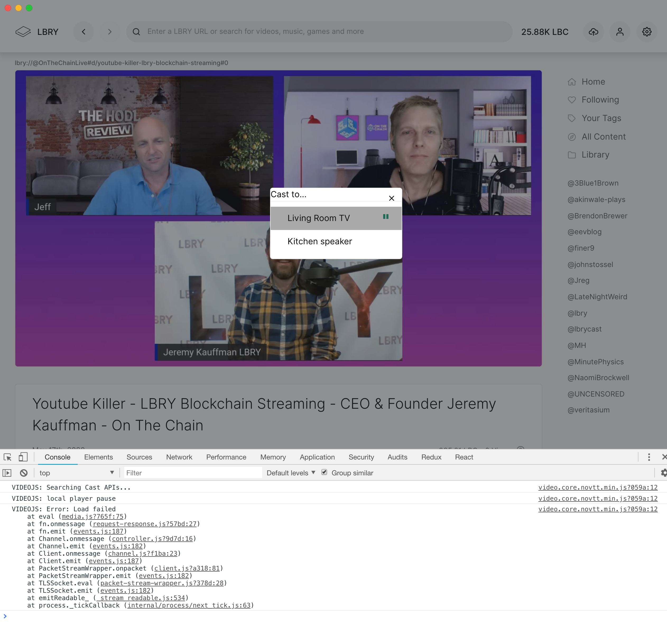Switch to the Application tab
The image size is (667, 644).
(317, 457)
